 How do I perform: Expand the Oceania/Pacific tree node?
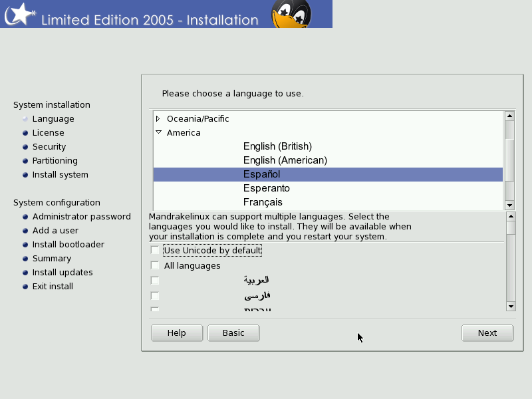pos(158,119)
